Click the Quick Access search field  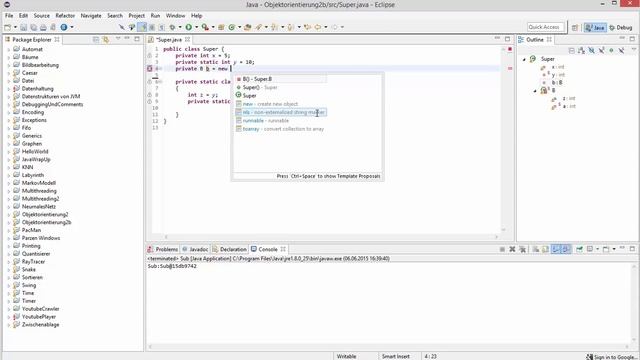pyautogui.click(x=545, y=27)
